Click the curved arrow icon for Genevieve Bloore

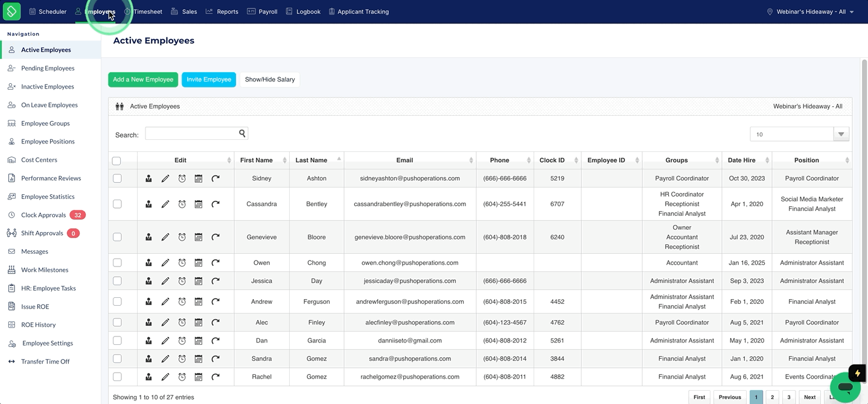pyautogui.click(x=215, y=238)
